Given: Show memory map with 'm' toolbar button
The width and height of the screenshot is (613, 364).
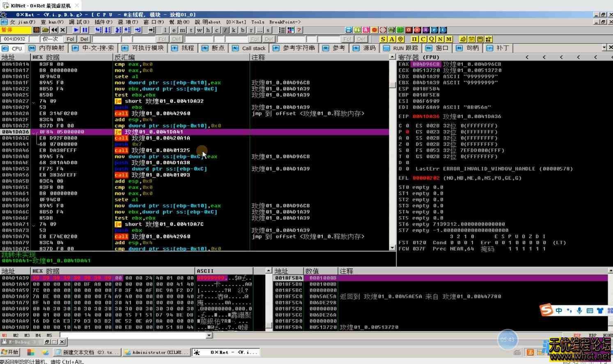Looking at the screenshot, I should point(182,30).
